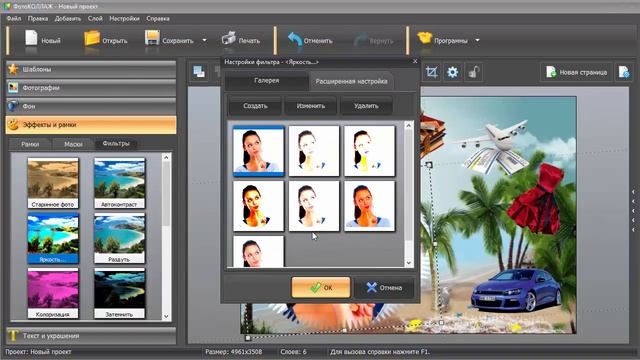Click the Создать button
The image size is (640, 360).
coord(255,106)
